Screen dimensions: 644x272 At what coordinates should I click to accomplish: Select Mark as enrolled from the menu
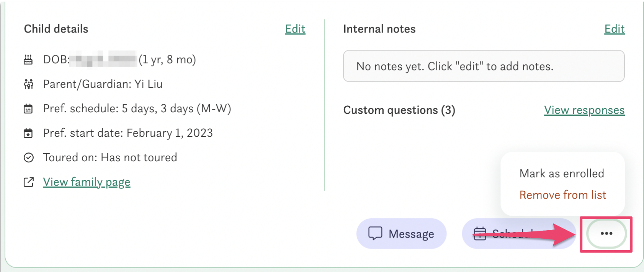pyautogui.click(x=562, y=174)
